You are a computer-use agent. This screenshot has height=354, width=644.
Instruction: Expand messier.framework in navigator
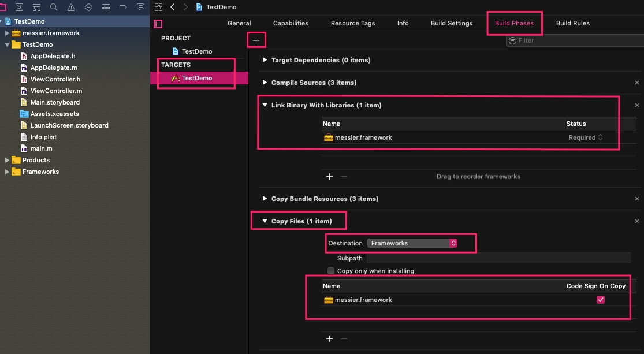(x=7, y=33)
